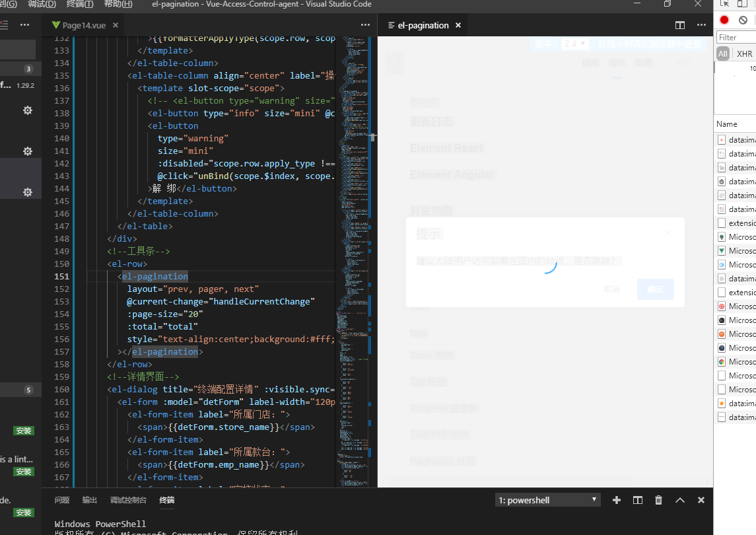Screen dimensions: 756x535
Task: Click the badge showing 5 in the sidebar
Action: point(28,390)
